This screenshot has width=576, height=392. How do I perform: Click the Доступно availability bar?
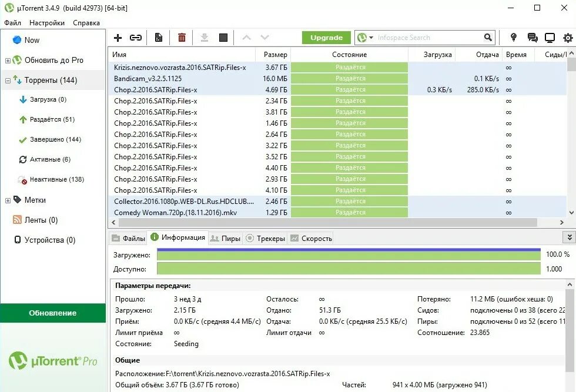tap(349, 269)
